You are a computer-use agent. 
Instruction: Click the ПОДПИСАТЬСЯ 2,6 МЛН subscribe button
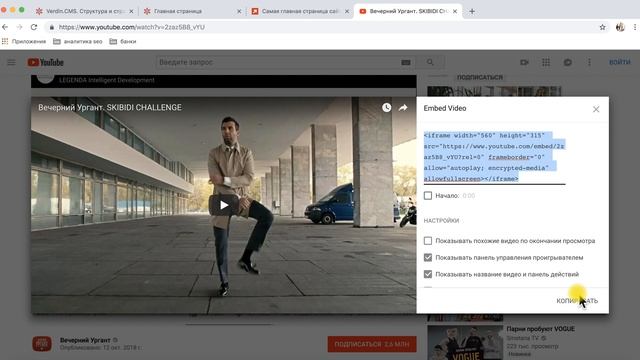(x=372, y=344)
